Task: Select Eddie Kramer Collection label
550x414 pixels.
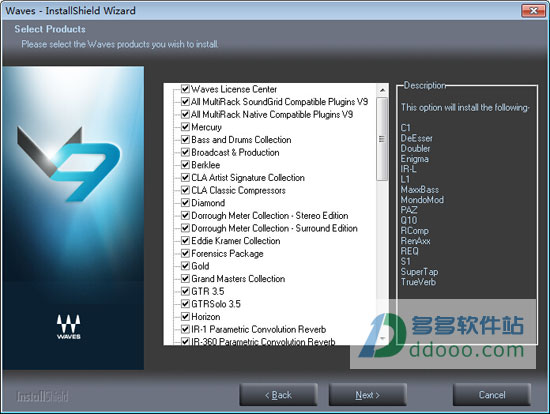Action: tap(236, 241)
